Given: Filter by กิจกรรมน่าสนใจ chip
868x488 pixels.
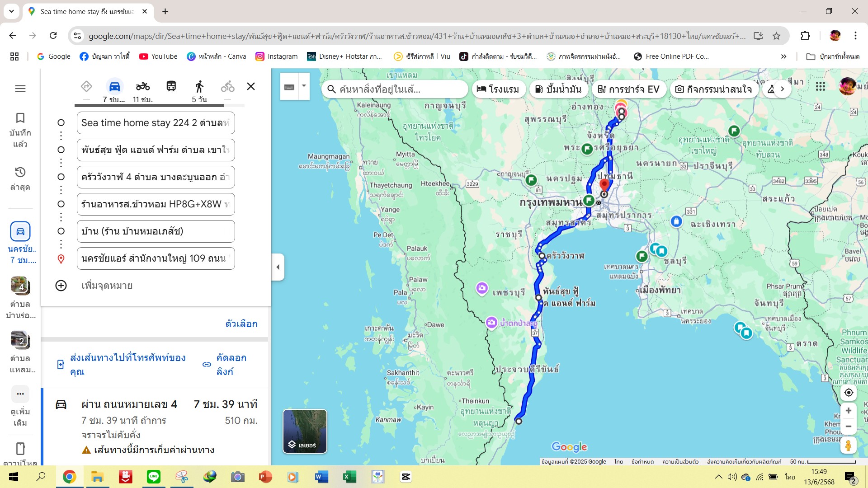Looking at the screenshot, I should (714, 89).
